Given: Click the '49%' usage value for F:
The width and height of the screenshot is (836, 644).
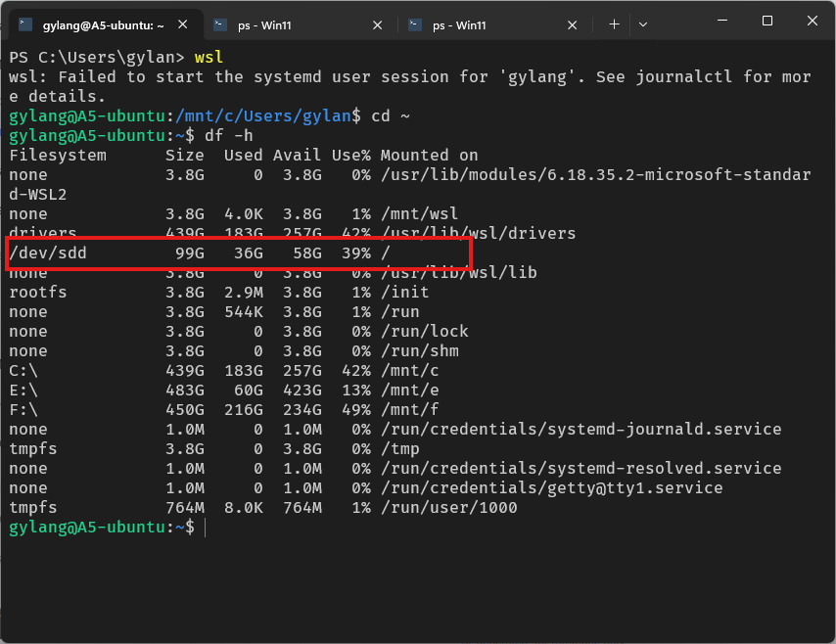Looking at the screenshot, I should 356,409.
